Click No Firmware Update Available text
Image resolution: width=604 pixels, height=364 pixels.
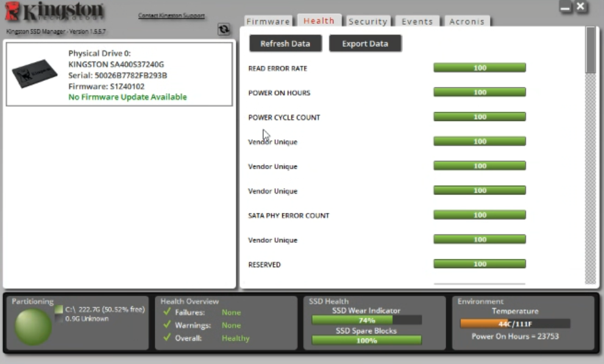coord(127,97)
